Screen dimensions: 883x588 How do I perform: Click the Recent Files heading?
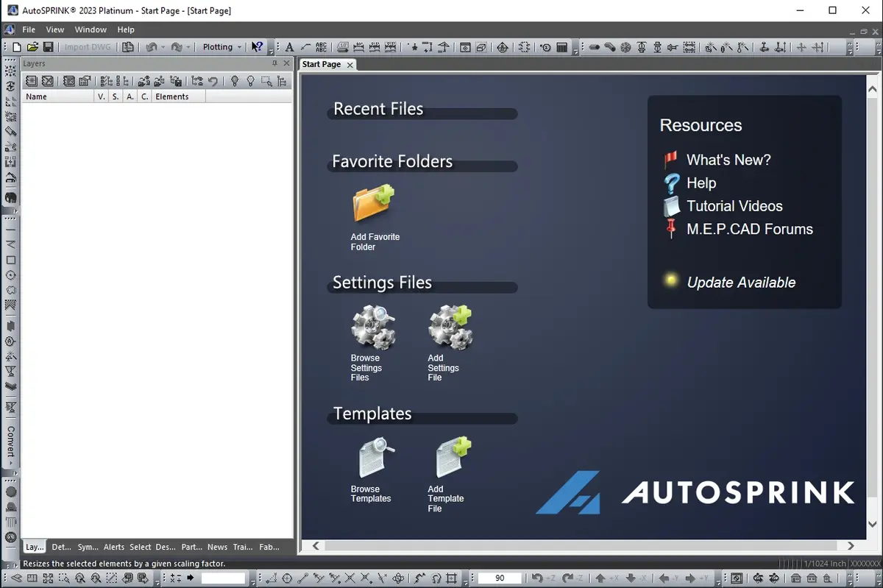pyautogui.click(x=378, y=109)
